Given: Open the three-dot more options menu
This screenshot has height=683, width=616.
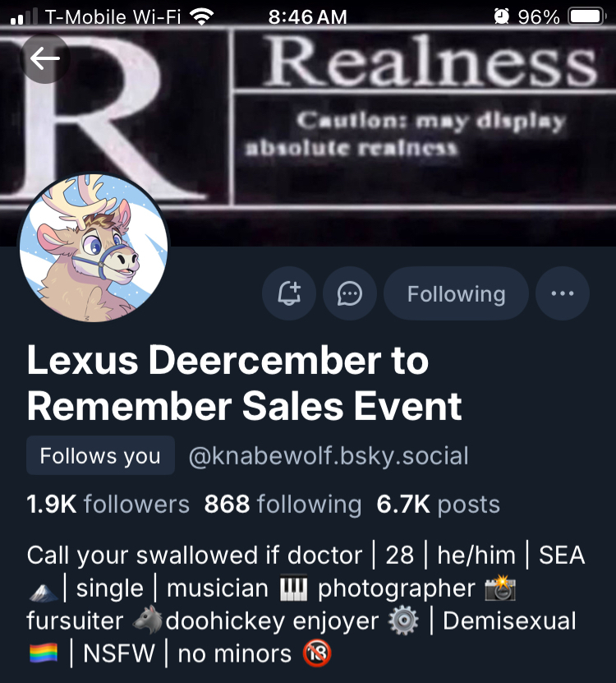Looking at the screenshot, I should (563, 293).
